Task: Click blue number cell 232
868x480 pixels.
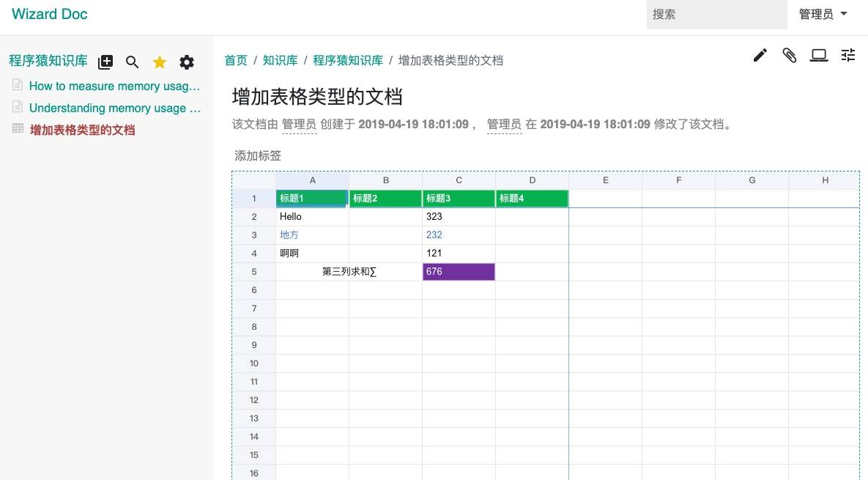Action: coord(459,235)
